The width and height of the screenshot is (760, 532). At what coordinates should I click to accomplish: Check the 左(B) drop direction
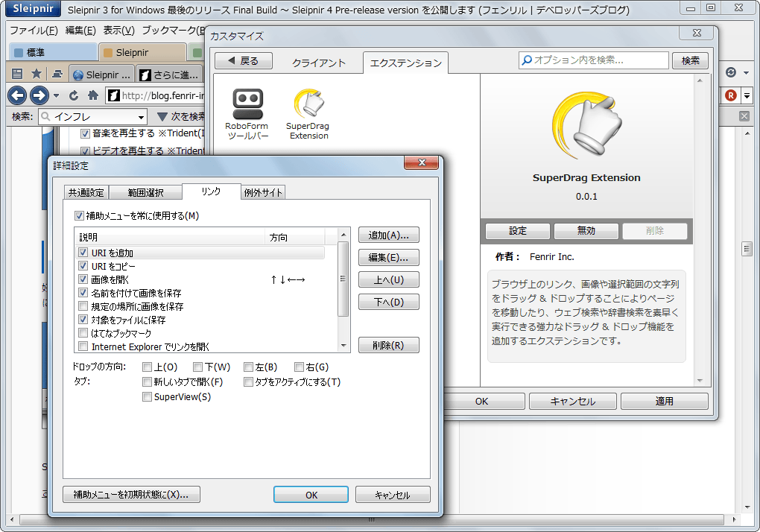tap(248, 367)
